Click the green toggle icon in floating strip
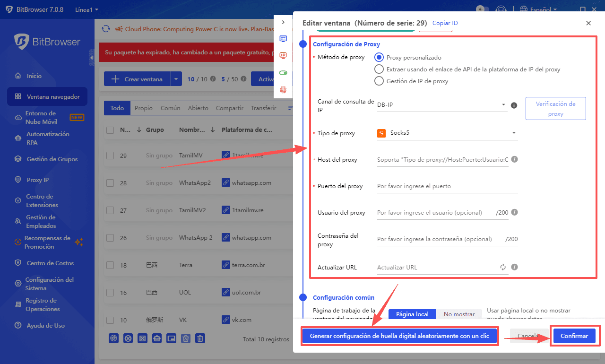 [283, 72]
